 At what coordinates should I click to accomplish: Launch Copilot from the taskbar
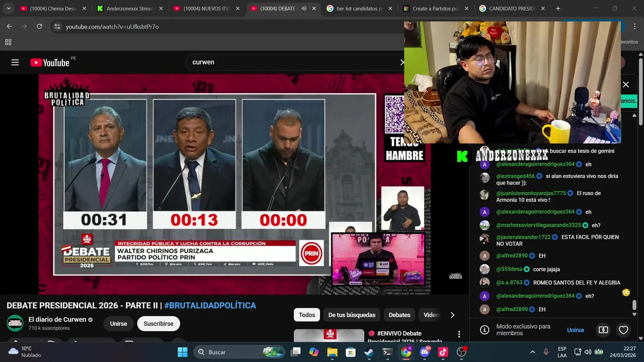coord(314,352)
